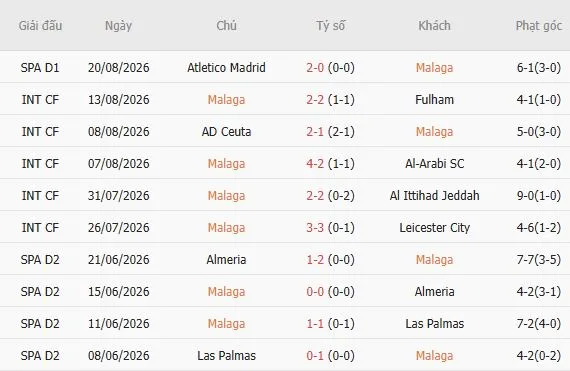
Task: Click the 2-0 score of Atletico Madrid match
Action: [x=315, y=68]
